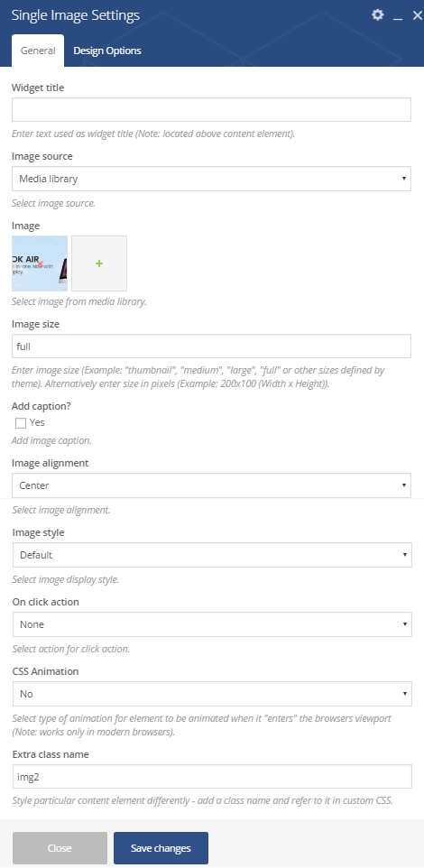424x868 pixels.
Task: Click the Yes label beside caption checkbox
Action: [37, 422]
